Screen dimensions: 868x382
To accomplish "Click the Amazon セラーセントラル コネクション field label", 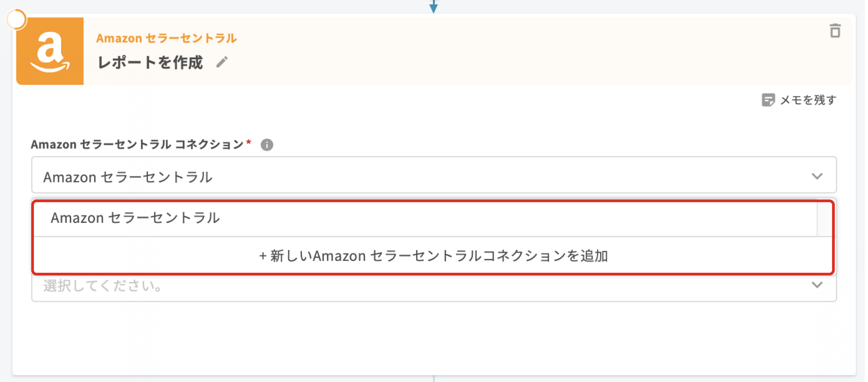I will pyautogui.click(x=137, y=145).
